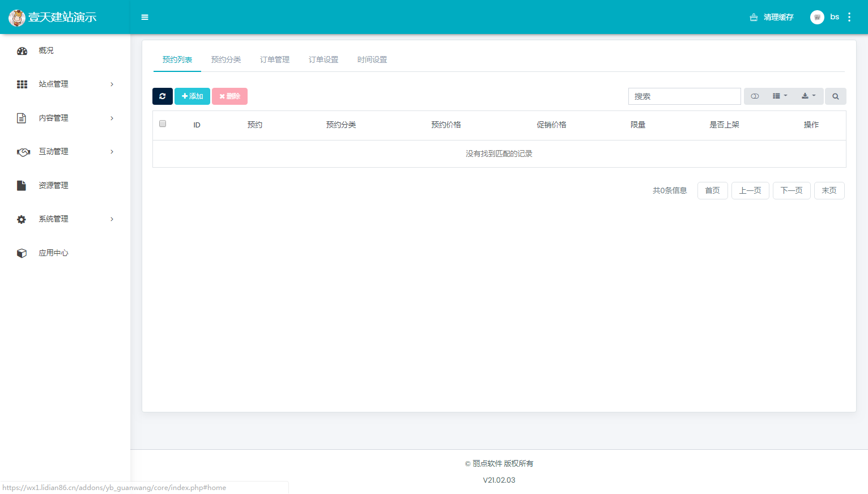The height and width of the screenshot is (494, 868).
Task: Click the 预约 column header
Action: pyautogui.click(x=255, y=125)
